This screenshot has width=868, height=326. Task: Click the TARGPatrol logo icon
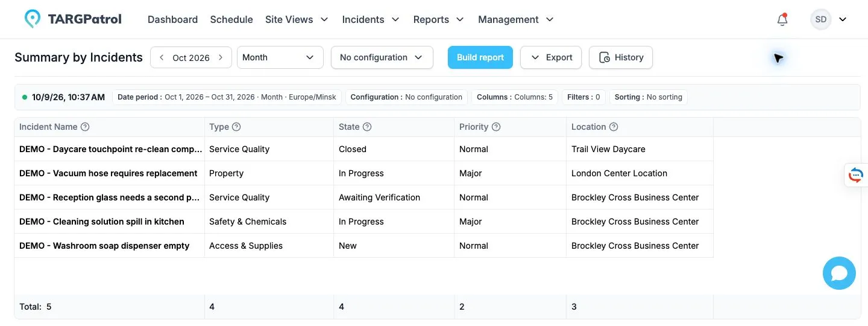(x=33, y=19)
